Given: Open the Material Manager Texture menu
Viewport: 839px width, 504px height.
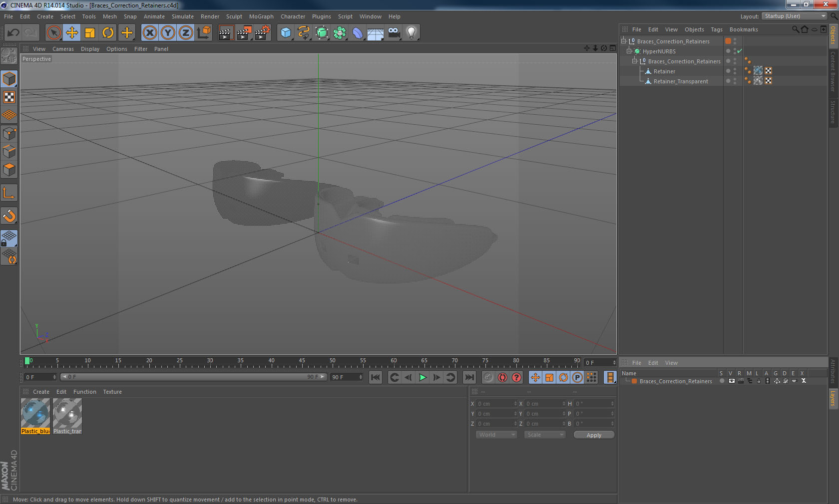Looking at the screenshot, I should [112, 392].
